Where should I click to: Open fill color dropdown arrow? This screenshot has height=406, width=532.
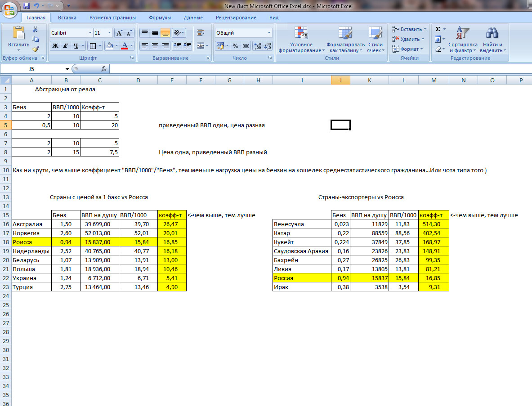117,46
